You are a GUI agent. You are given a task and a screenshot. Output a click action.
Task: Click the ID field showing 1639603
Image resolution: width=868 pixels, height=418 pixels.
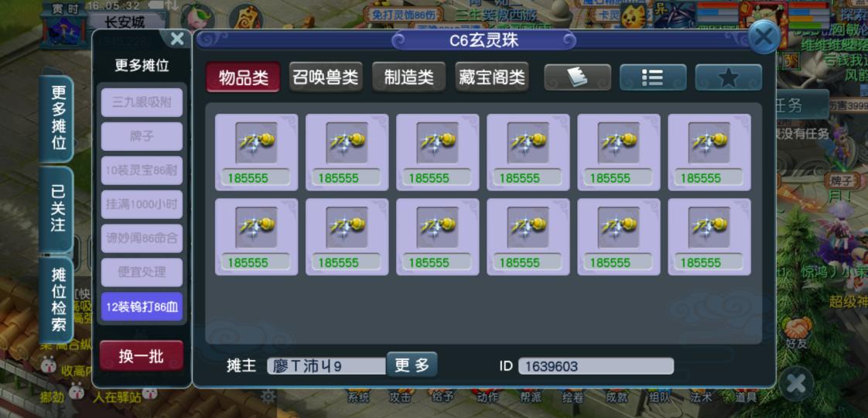point(596,366)
